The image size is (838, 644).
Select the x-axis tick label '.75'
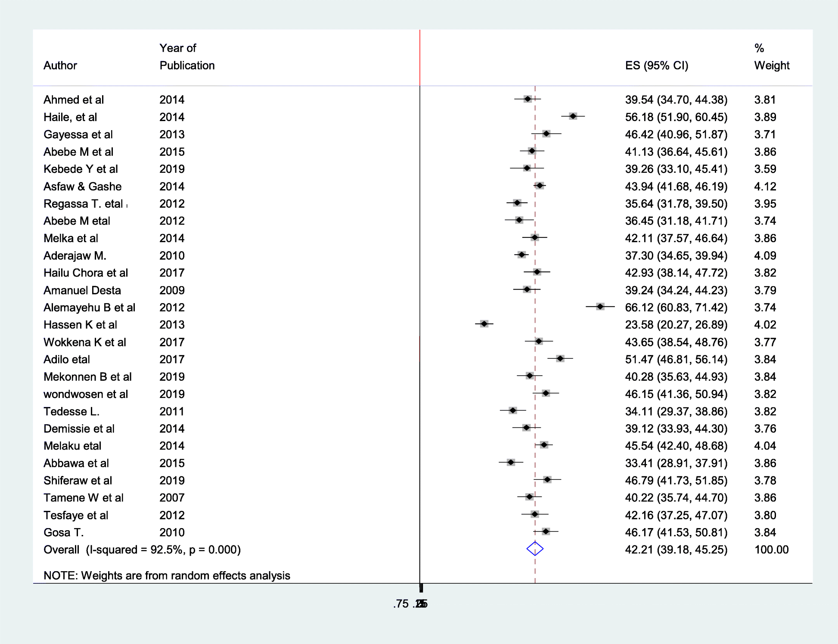click(x=401, y=604)
